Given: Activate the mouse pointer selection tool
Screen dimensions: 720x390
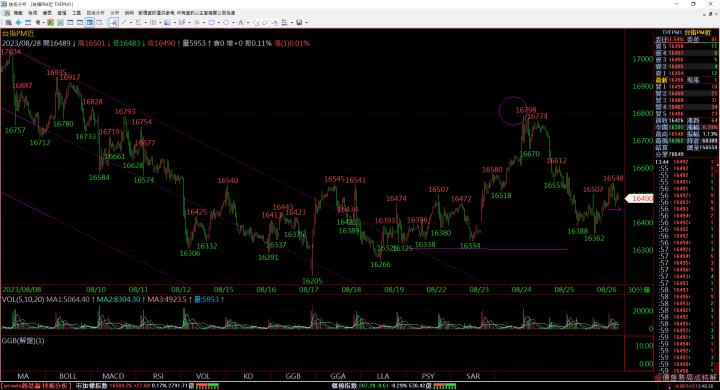Looking at the screenshot, I should 113,22.
